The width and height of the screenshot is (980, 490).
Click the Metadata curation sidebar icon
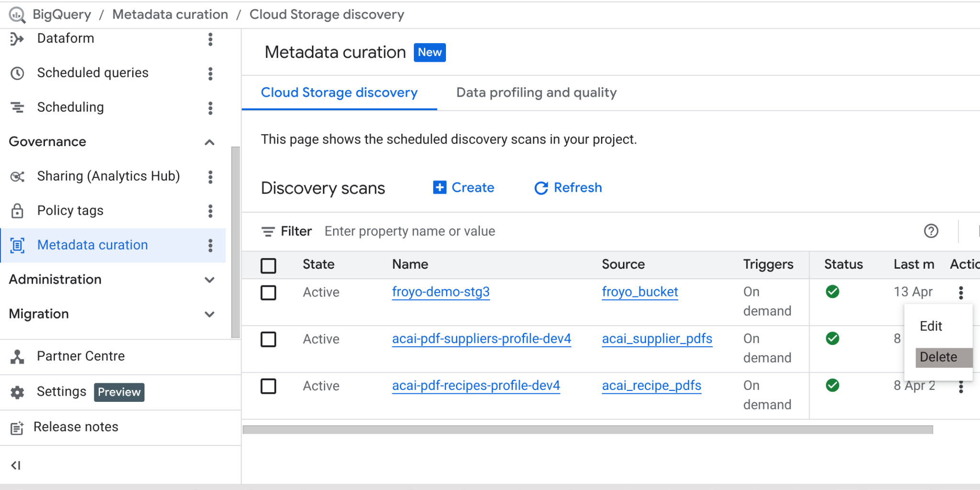(x=17, y=245)
